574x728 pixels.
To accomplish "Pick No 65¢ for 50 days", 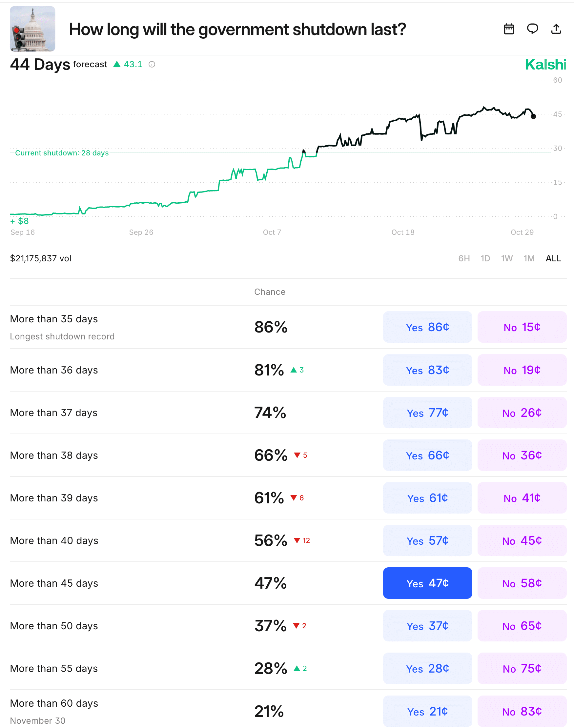I will click(522, 626).
